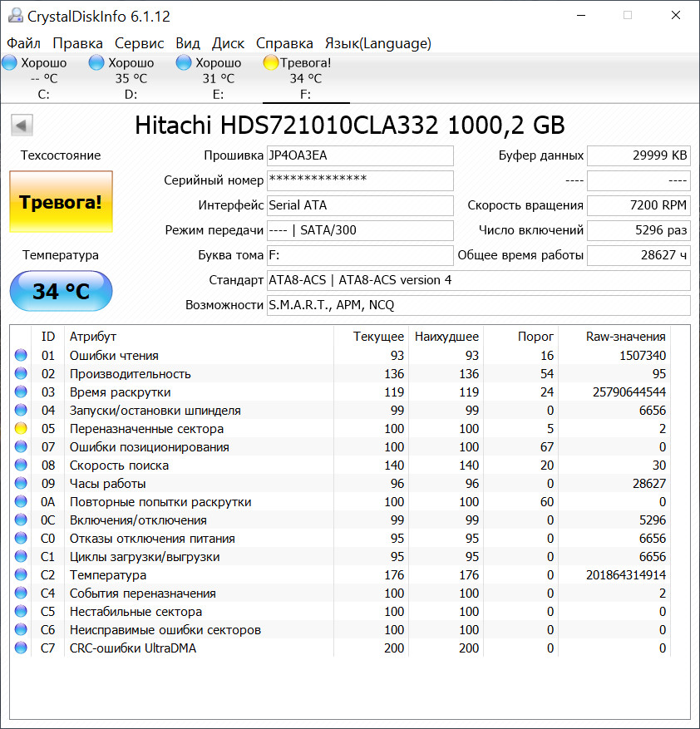Select current value 140 for Скорость поиска
This screenshot has height=729, width=700.
[x=394, y=465]
